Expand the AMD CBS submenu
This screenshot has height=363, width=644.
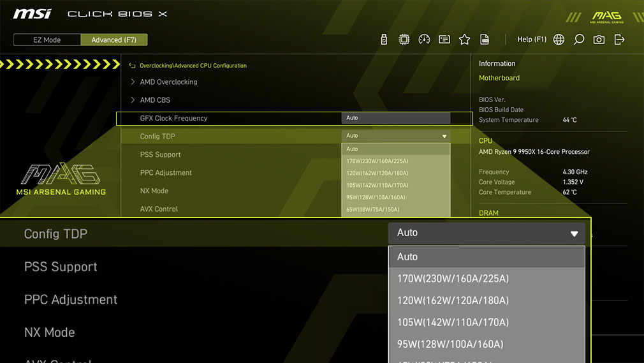tap(155, 100)
